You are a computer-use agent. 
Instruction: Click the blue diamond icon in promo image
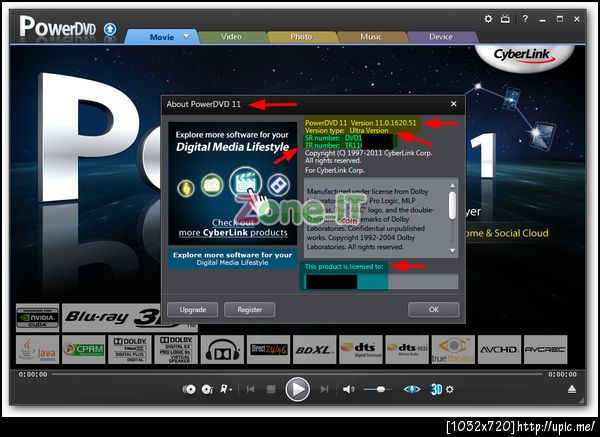pos(279,185)
